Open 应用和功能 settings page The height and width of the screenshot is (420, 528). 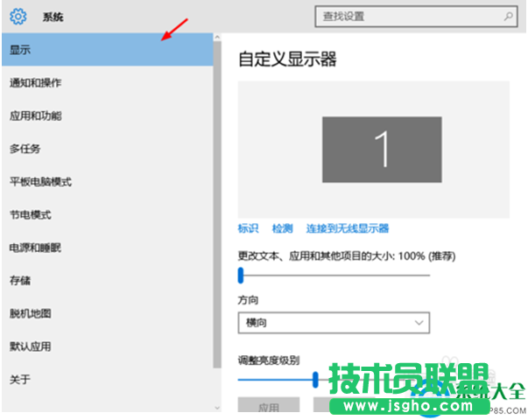(x=108, y=115)
